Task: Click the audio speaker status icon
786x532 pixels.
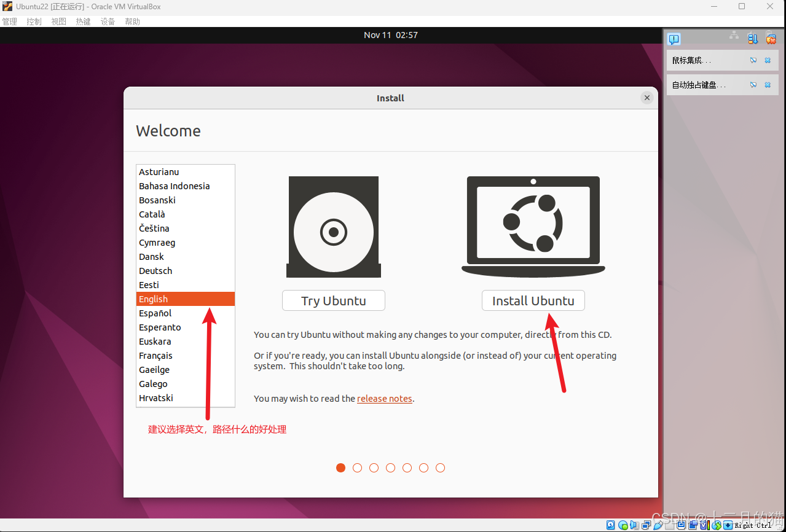Action: [634, 525]
